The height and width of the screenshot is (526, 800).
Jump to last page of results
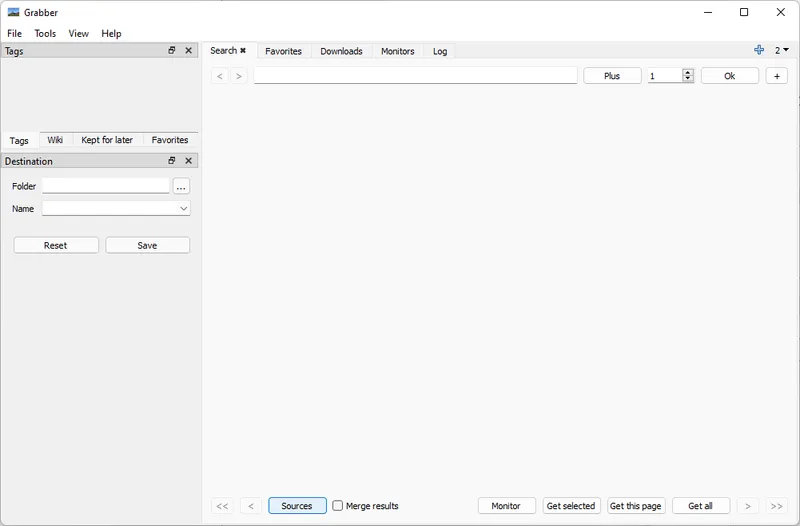coord(776,506)
